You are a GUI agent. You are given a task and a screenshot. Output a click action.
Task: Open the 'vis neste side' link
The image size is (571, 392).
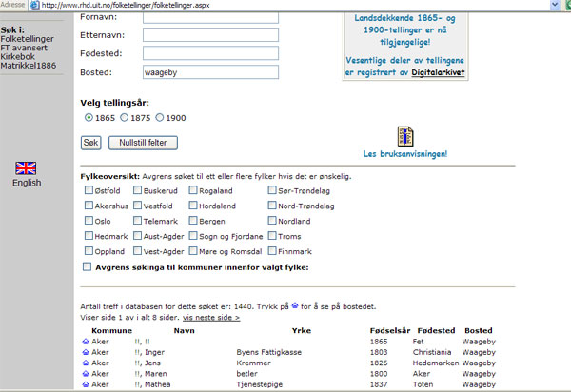(x=211, y=318)
